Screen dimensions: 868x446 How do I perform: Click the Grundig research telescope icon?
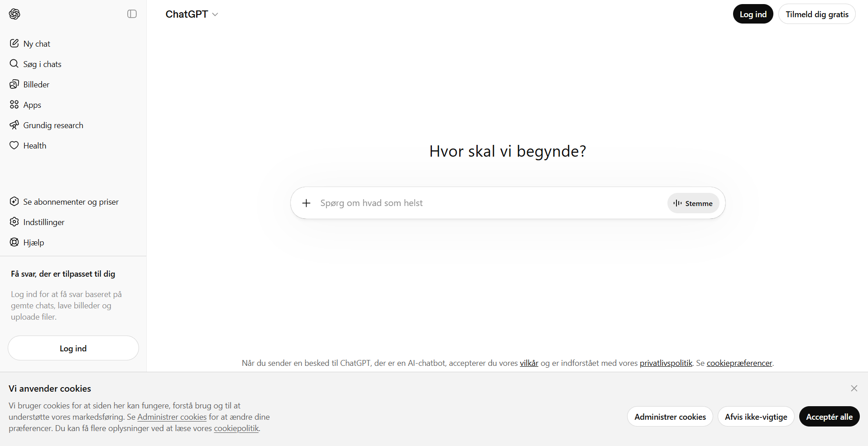14,125
